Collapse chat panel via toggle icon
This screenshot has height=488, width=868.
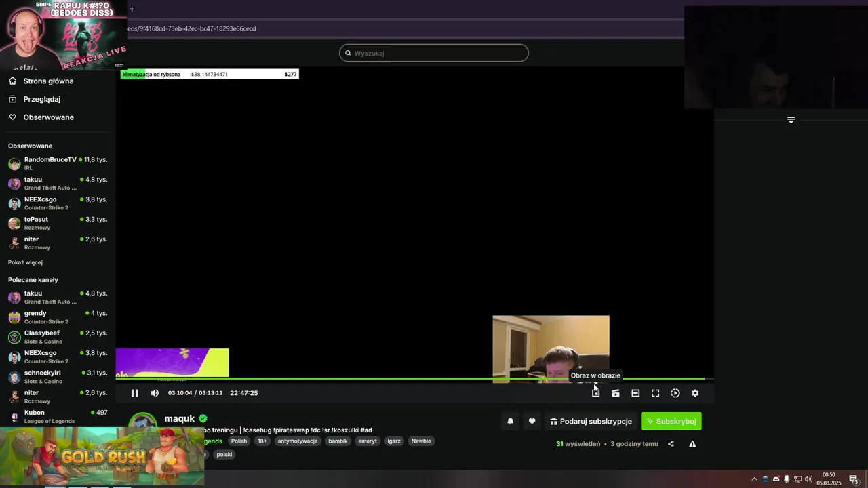pyautogui.click(x=791, y=120)
